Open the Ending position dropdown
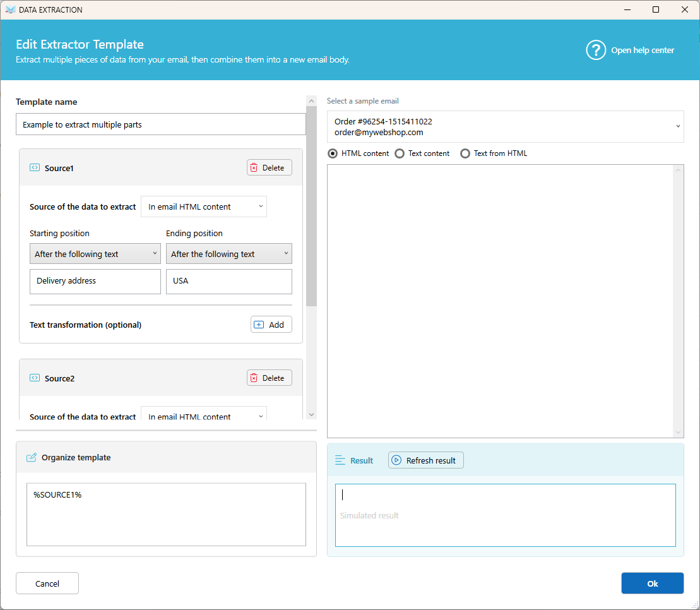 coord(229,254)
